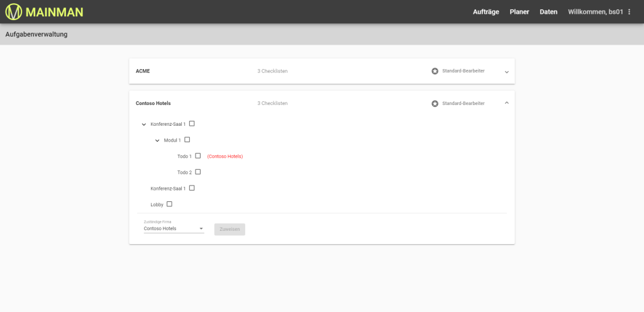
Task: Open the Aufträge menu
Action: click(486, 12)
